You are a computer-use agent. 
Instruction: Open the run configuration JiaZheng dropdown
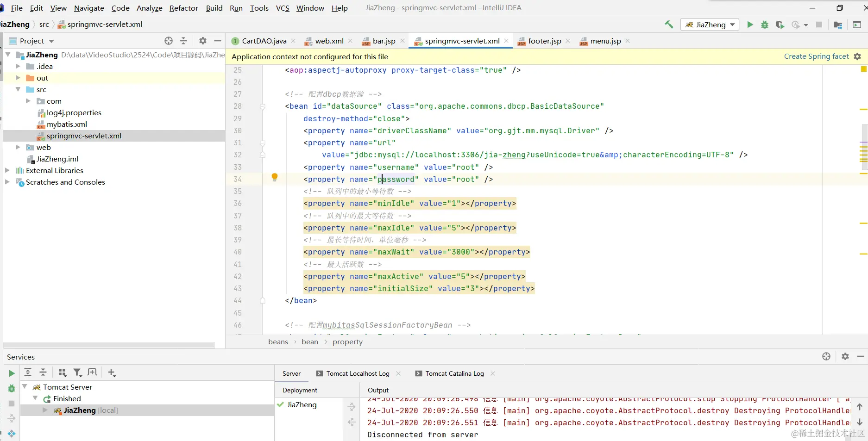click(710, 25)
